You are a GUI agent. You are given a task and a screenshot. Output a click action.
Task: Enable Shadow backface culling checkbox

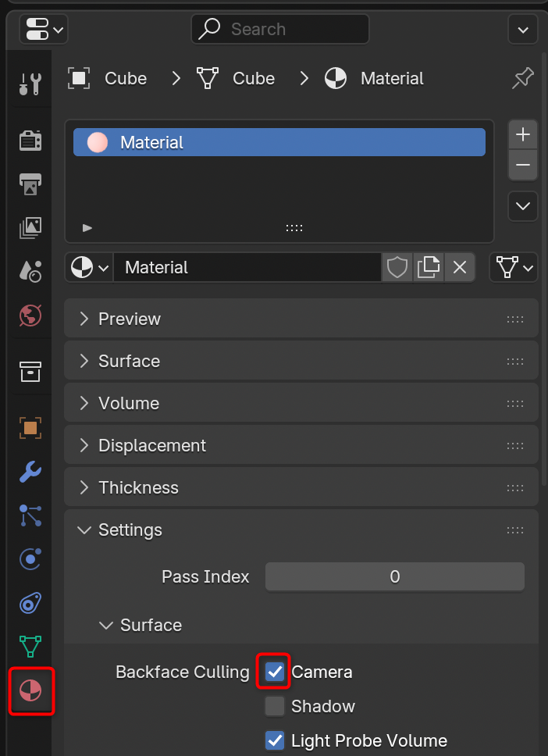point(275,706)
